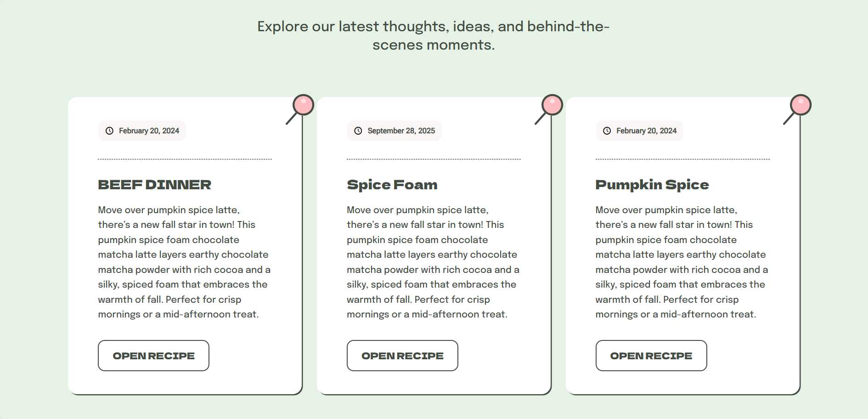Click the 'Explore our latest thoughts' subtitle
The image size is (868, 419).
click(433, 35)
